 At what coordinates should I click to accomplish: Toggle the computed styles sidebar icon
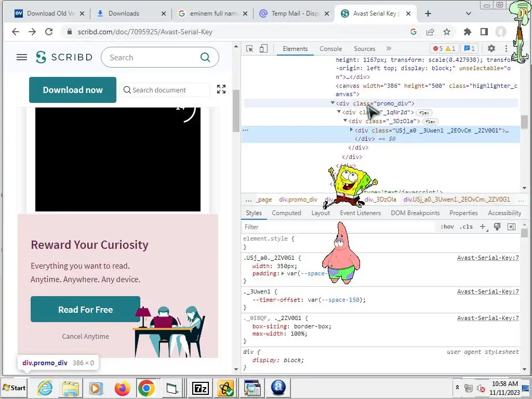point(511,227)
